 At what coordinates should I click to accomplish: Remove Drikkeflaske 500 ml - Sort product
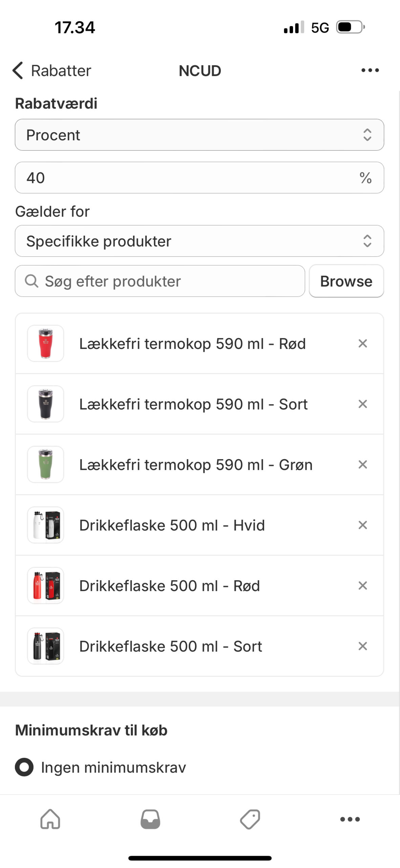[362, 646]
